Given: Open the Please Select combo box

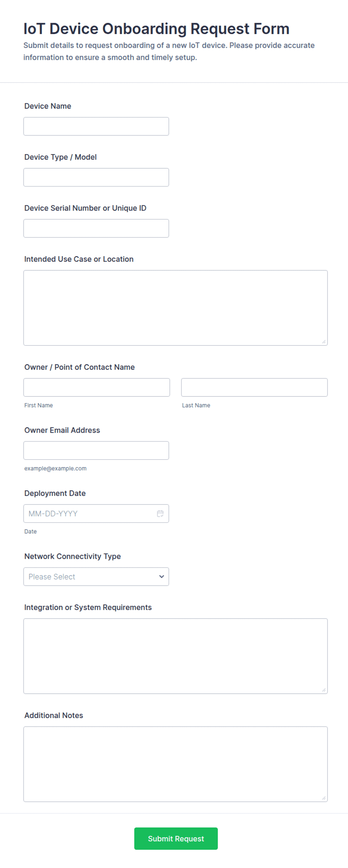Looking at the screenshot, I should pyautogui.click(x=96, y=576).
